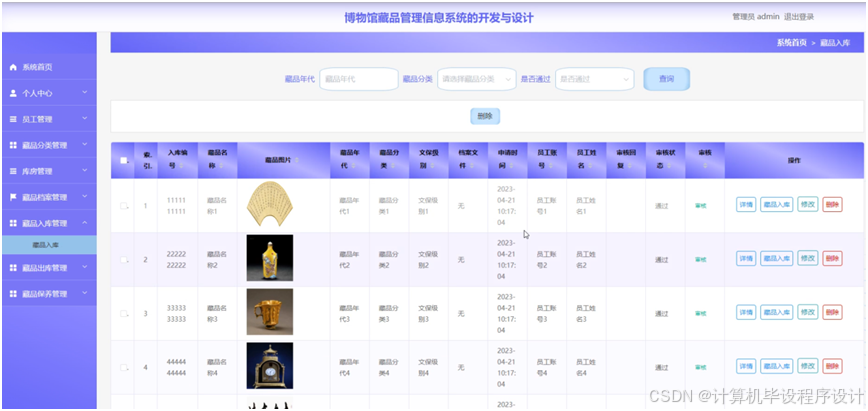Open the 是否通过 dropdown filter

click(595, 79)
